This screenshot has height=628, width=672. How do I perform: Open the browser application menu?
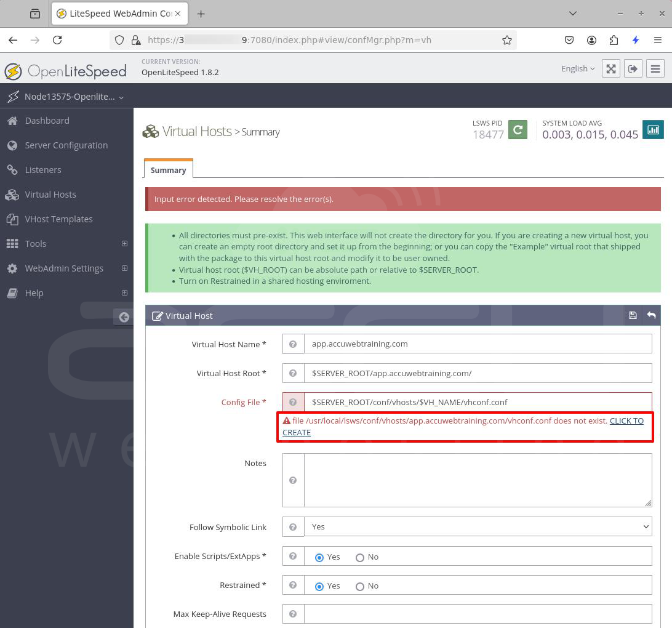[658, 40]
